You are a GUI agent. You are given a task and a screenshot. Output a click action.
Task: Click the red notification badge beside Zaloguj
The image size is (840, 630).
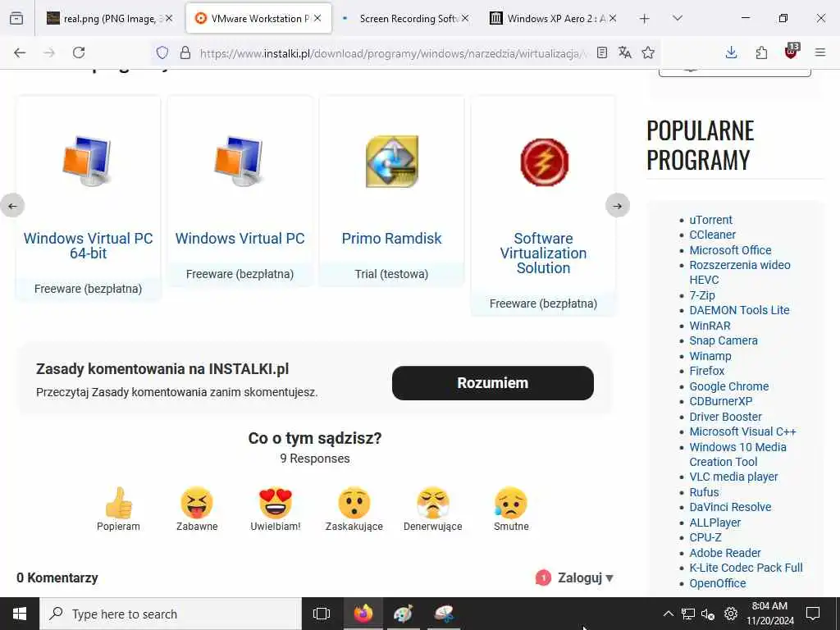pos(543,578)
